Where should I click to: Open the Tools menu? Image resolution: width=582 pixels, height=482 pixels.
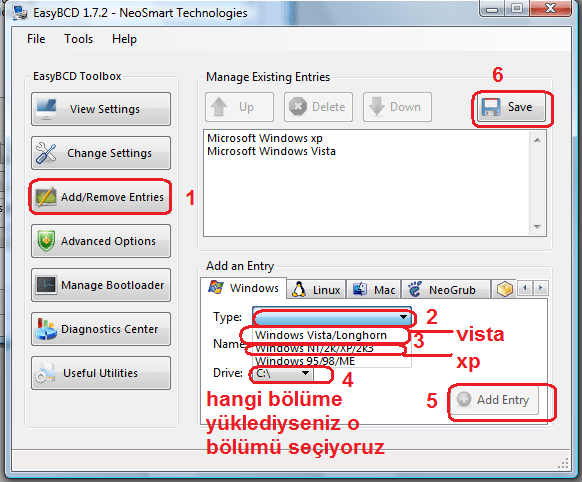tap(78, 39)
